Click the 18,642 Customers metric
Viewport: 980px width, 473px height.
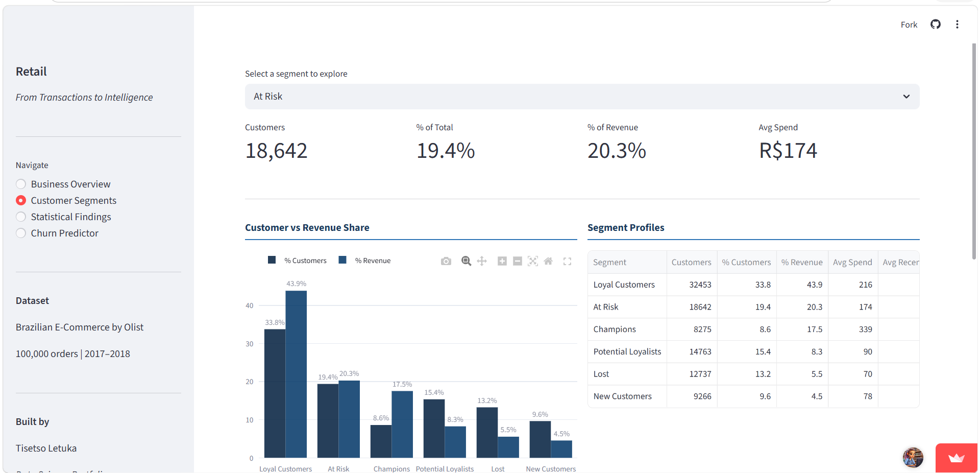pos(276,151)
